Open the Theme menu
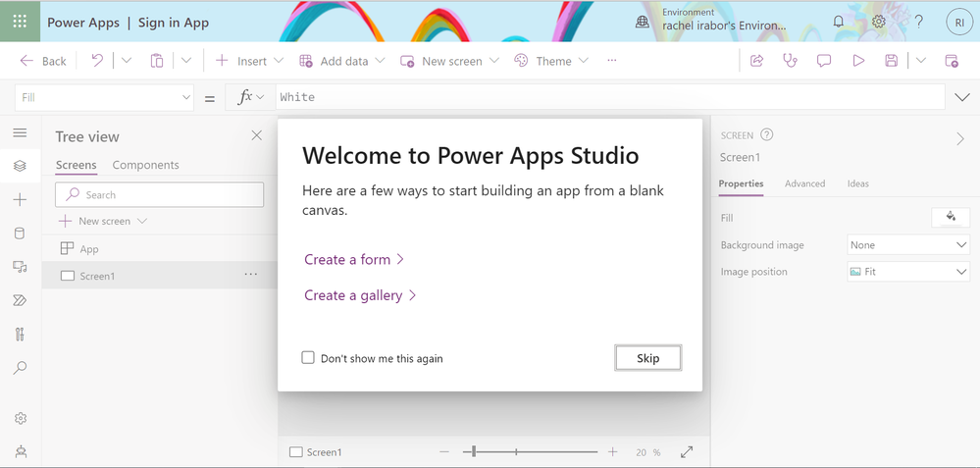This screenshot has width=980, height=468. 551,61
